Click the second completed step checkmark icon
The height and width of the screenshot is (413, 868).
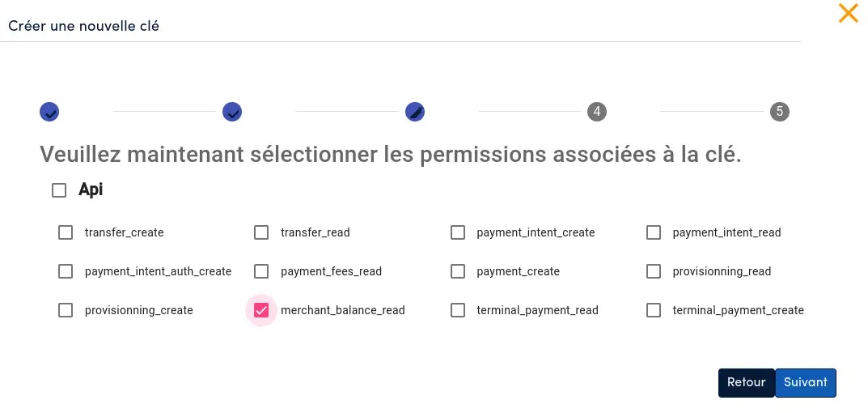pos(232,112)
